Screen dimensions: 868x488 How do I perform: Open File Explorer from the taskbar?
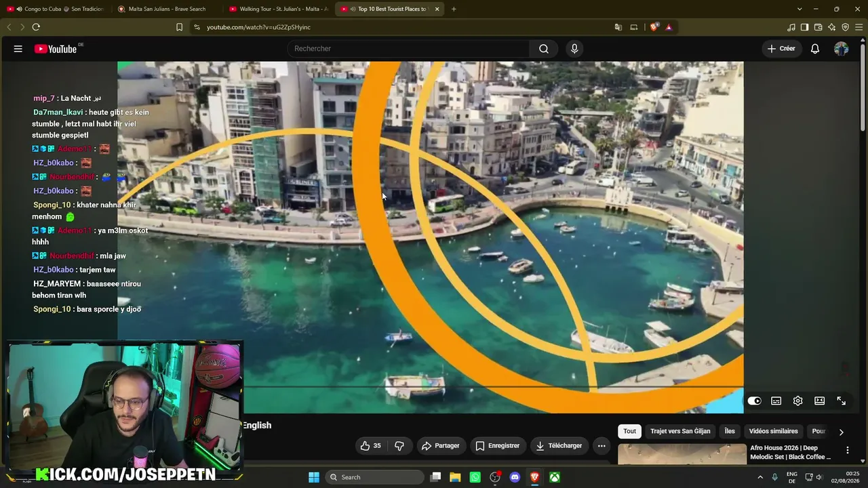455,477
